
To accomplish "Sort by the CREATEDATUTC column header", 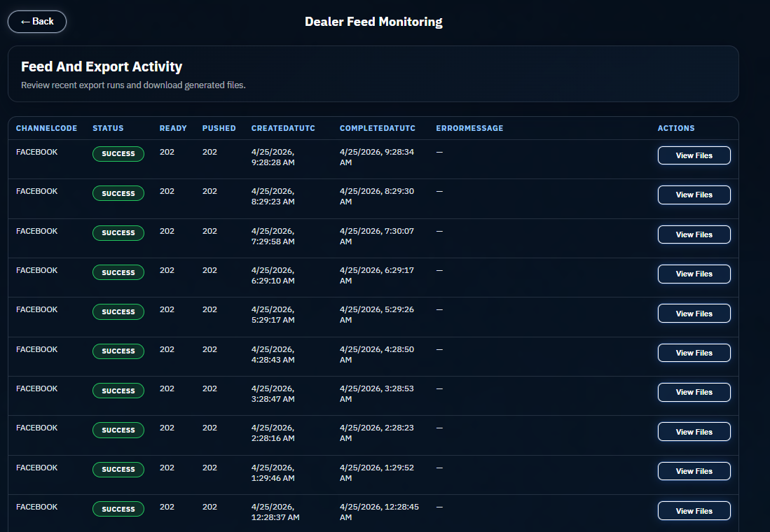I will pos(283,128).
